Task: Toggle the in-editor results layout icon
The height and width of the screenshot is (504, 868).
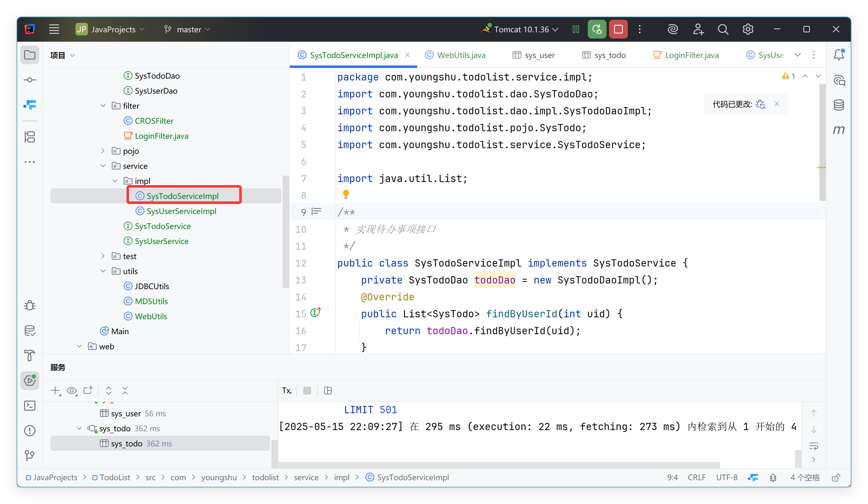Action: 328,390
